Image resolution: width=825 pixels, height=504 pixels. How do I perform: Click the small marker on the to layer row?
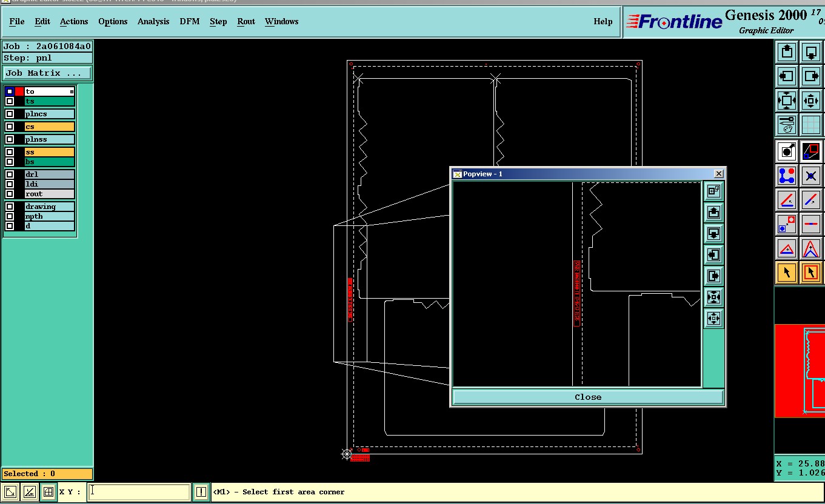[x=72, y=91]
